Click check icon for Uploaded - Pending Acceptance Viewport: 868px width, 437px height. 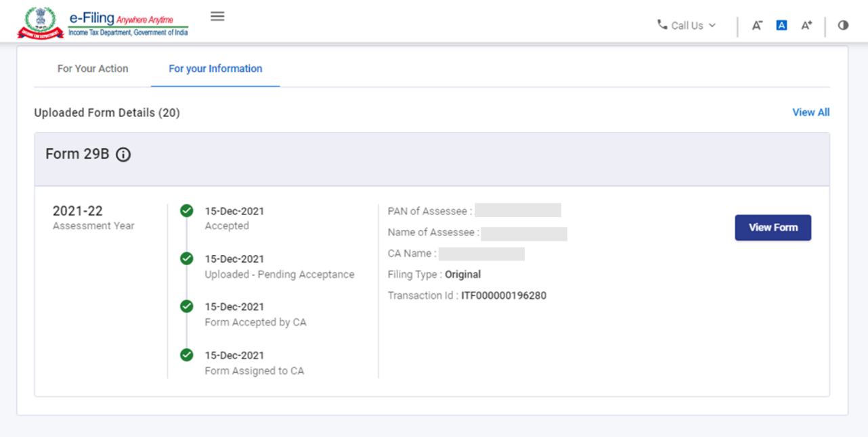click(x=187, y=258)
